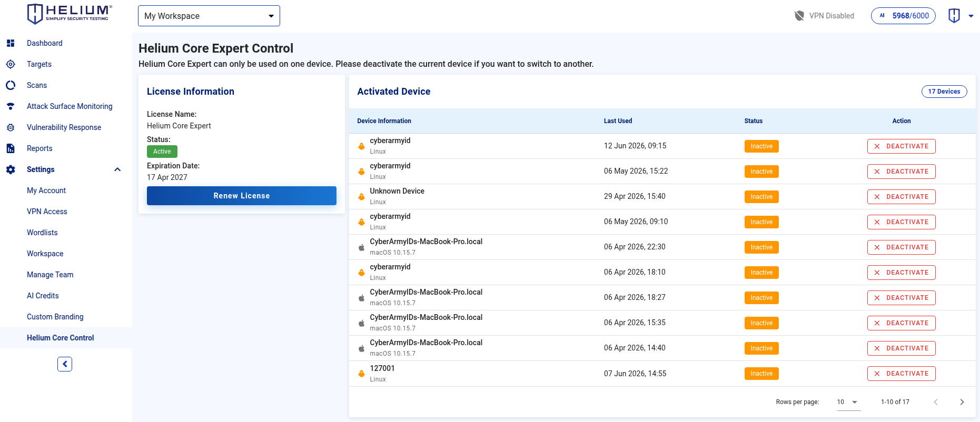Deactivate MacBook used 06 Apr 2026, 15:35
This screenshot has height=422, width=980.
902,323
